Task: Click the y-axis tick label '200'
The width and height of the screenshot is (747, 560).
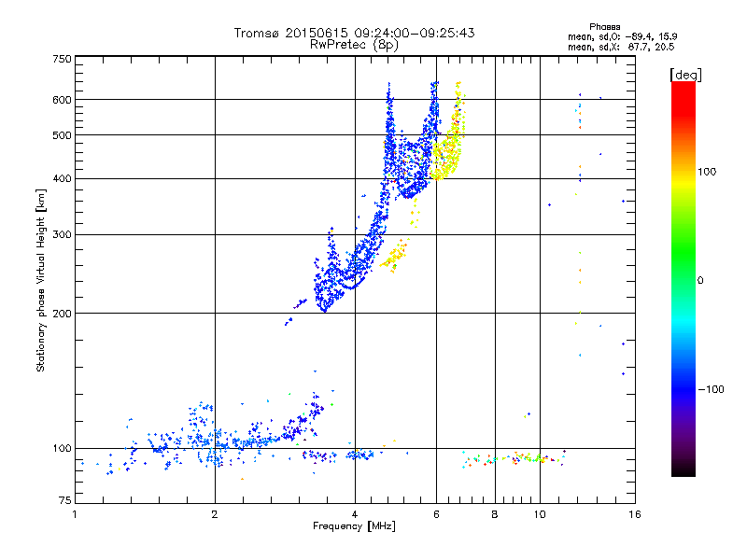Action: click(63, 314)
